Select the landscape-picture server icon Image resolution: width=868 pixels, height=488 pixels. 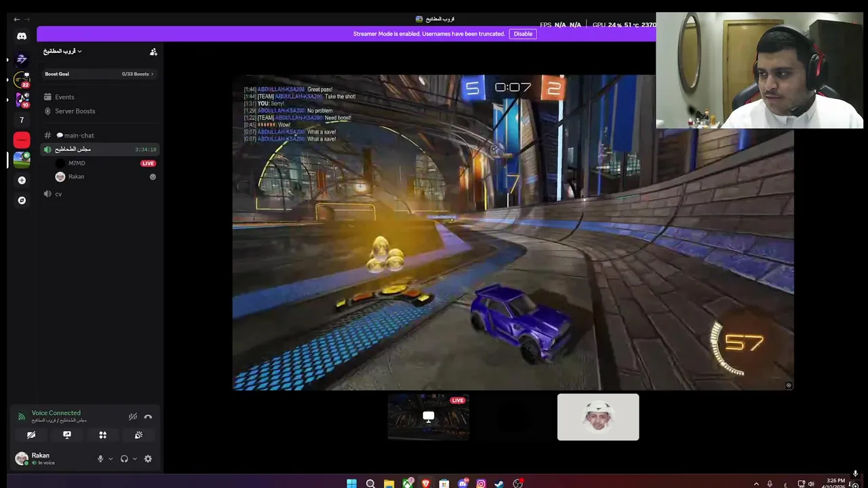pos(22,160)
